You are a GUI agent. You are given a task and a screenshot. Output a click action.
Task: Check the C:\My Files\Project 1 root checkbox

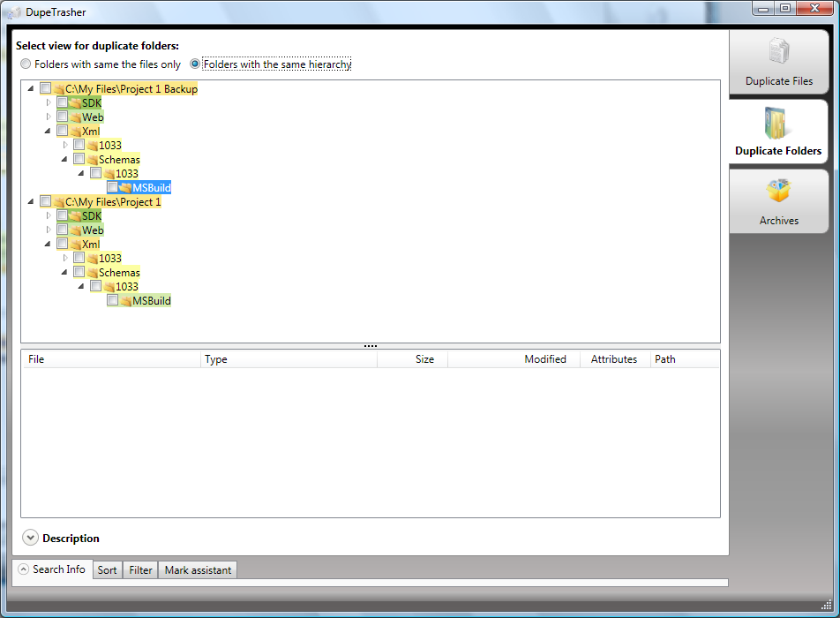point(46,201)
